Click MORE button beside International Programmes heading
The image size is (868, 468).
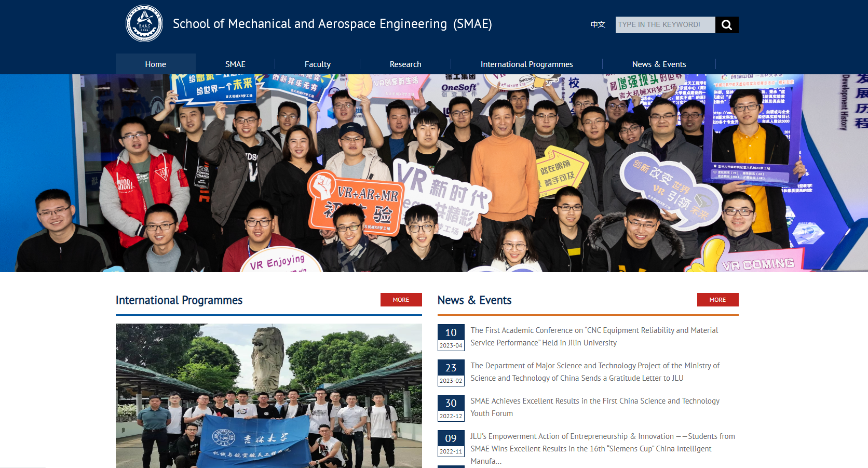point(401,300)
